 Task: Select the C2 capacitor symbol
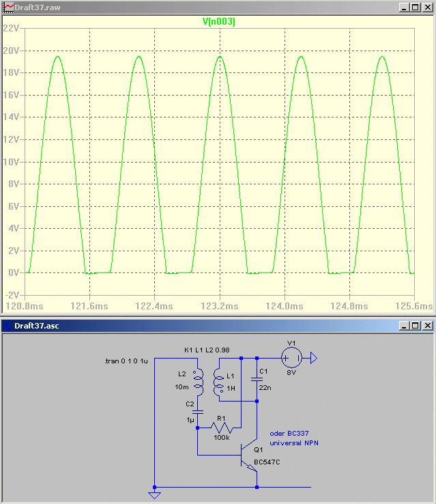coord(197,411)
